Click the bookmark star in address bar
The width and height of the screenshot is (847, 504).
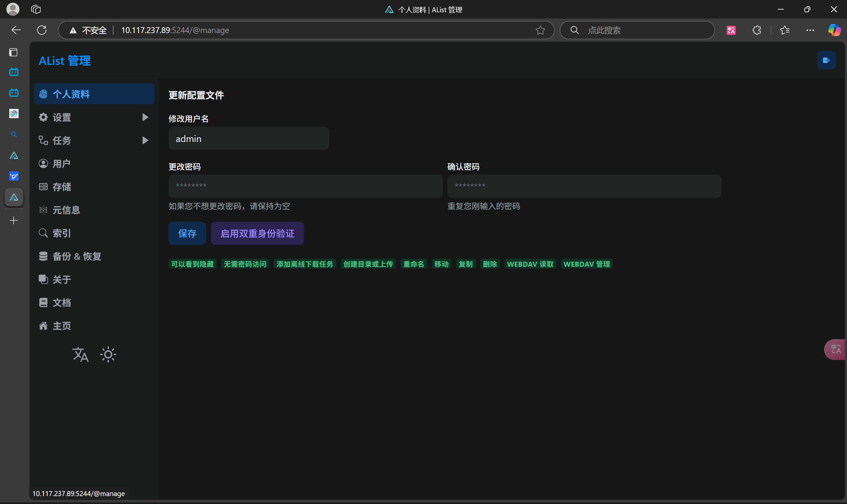point(540,30)
